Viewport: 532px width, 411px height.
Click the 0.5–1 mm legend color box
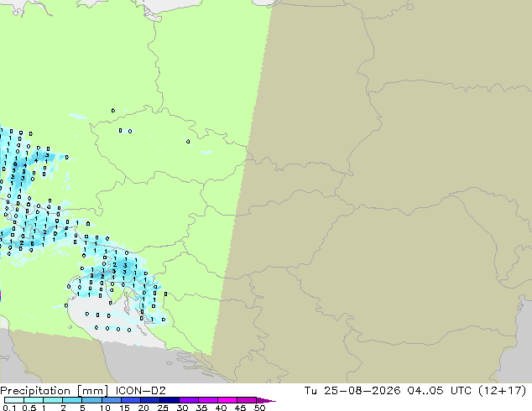point(34,400)
